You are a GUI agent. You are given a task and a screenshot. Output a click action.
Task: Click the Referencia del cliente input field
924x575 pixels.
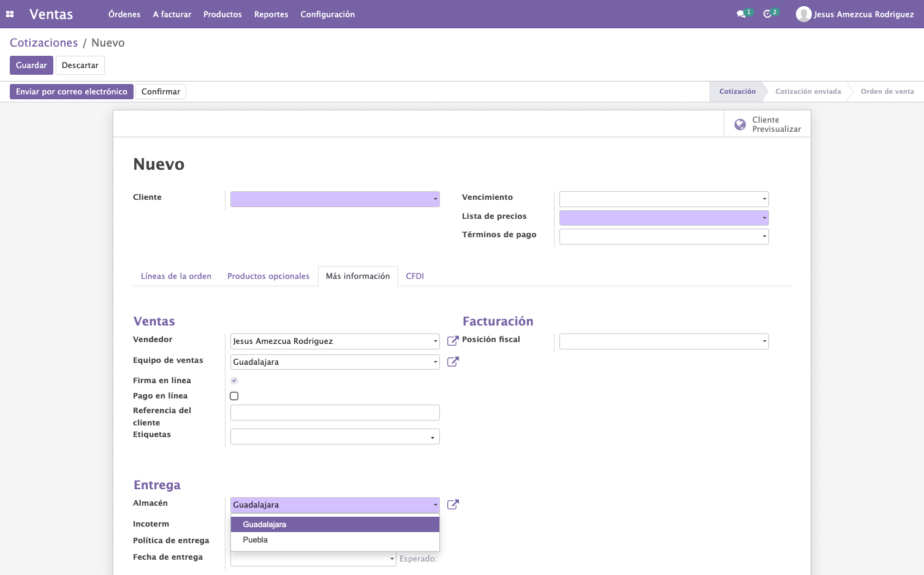(x=335, y=413)
